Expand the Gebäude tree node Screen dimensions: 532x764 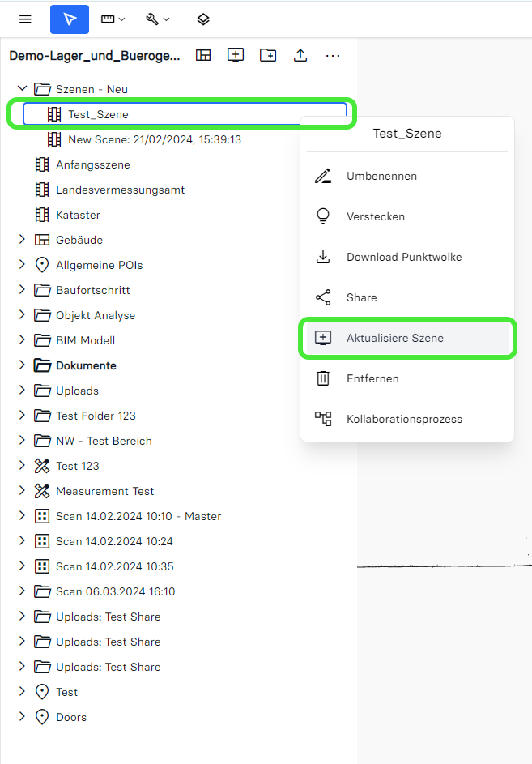[x=23, y=240]
